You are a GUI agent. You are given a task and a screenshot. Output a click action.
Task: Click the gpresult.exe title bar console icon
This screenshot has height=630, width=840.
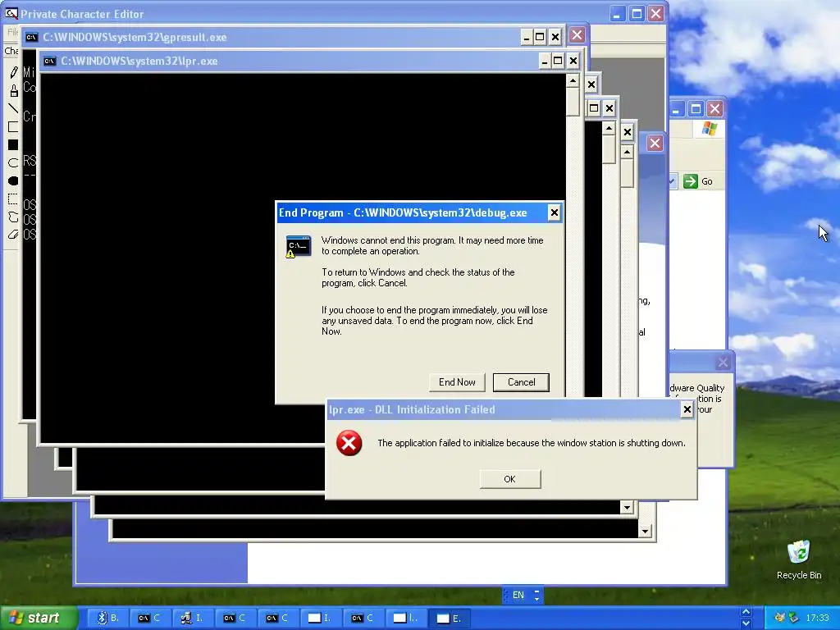[x=32, y=37]
